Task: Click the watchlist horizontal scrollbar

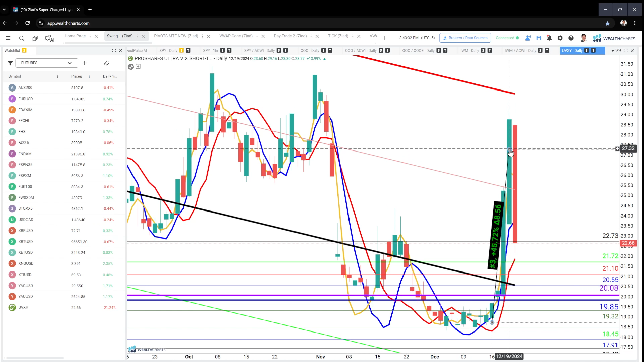Action: [x=35, y=358]
